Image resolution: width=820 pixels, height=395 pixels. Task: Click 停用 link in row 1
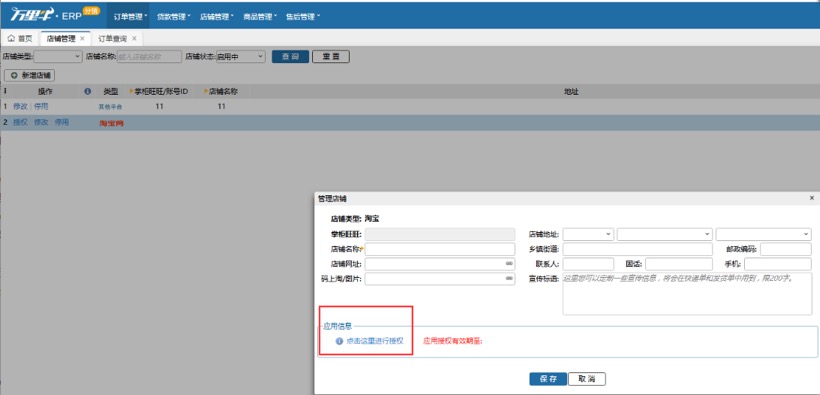click(41, 106)
